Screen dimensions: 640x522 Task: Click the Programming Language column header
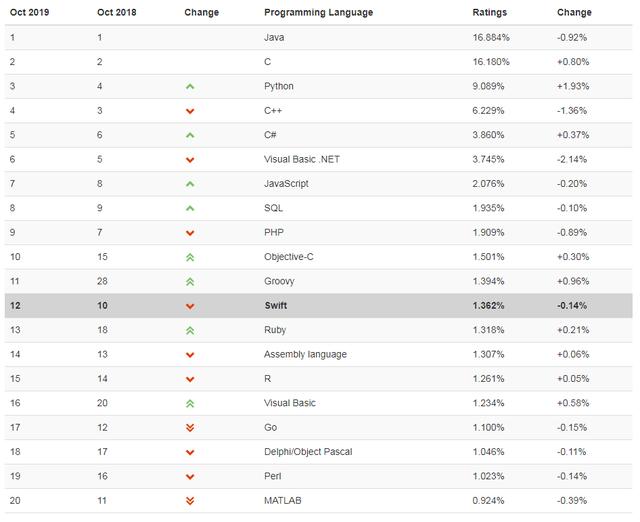pyautogui.click(x=318, y=13)
